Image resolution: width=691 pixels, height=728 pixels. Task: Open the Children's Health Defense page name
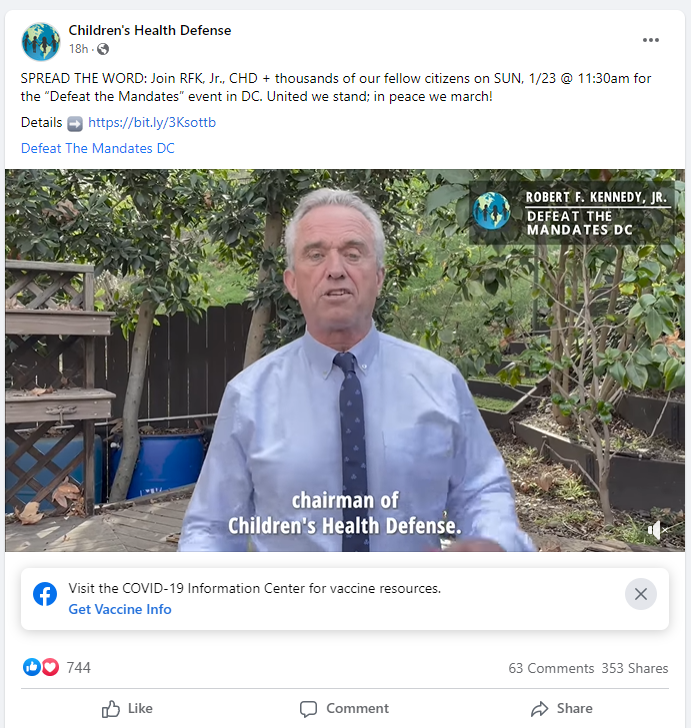tap(150, 30)
